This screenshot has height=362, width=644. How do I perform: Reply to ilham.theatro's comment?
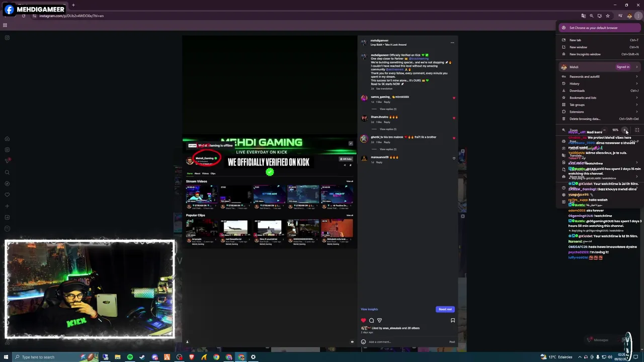[387, 122]
